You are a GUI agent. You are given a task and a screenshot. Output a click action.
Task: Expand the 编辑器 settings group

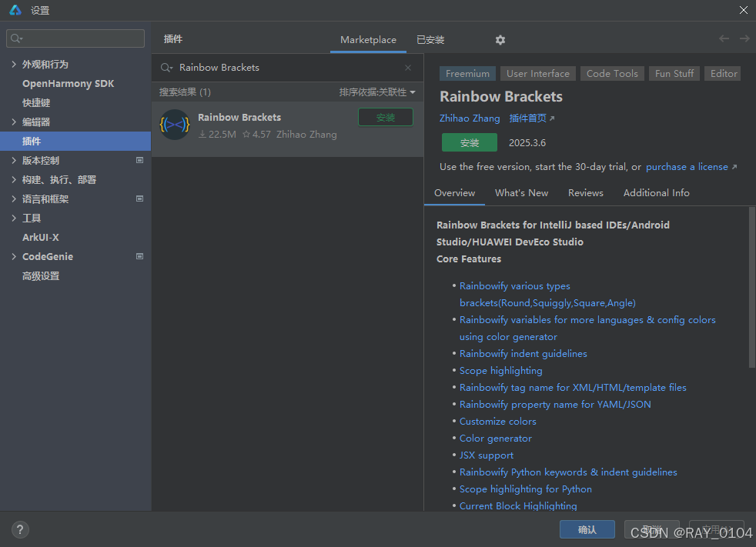(14, 122)
